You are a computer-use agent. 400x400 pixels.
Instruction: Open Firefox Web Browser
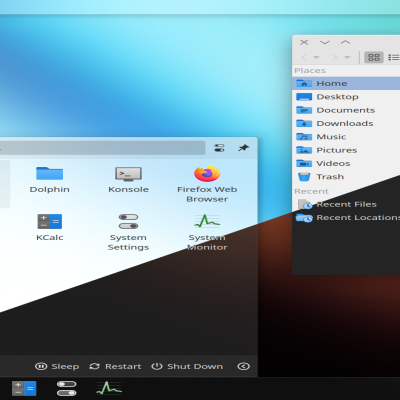pyautogui.click(x=207, y=184)
